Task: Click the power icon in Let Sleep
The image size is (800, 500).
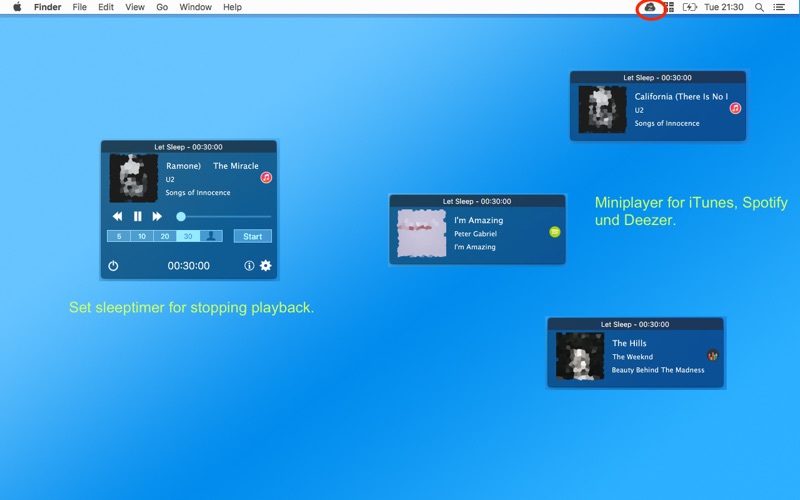Action: [113, 266]
